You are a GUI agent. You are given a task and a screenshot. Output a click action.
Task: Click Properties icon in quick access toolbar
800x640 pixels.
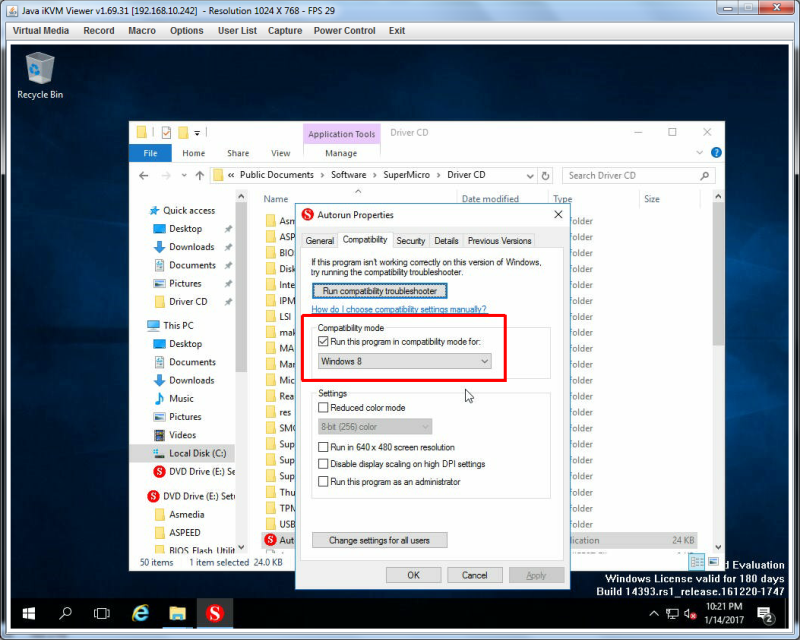(x=166, y=133)
